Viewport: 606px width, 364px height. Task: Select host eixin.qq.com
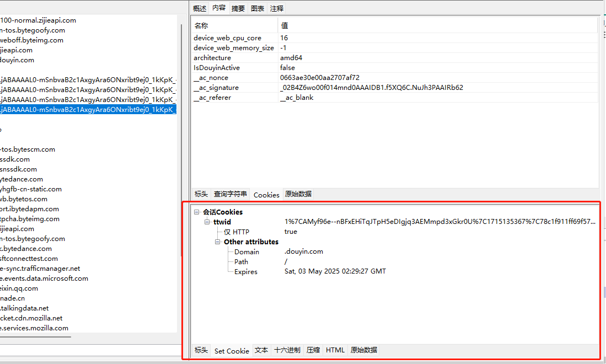pos(19,288)
